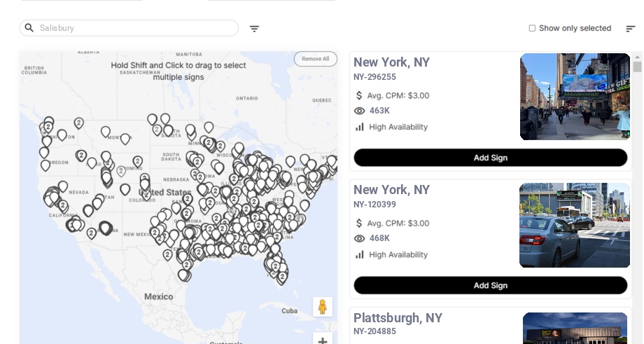Open the Times Square billboard photo
The image size is (644, 344).
tap(575, 97)
